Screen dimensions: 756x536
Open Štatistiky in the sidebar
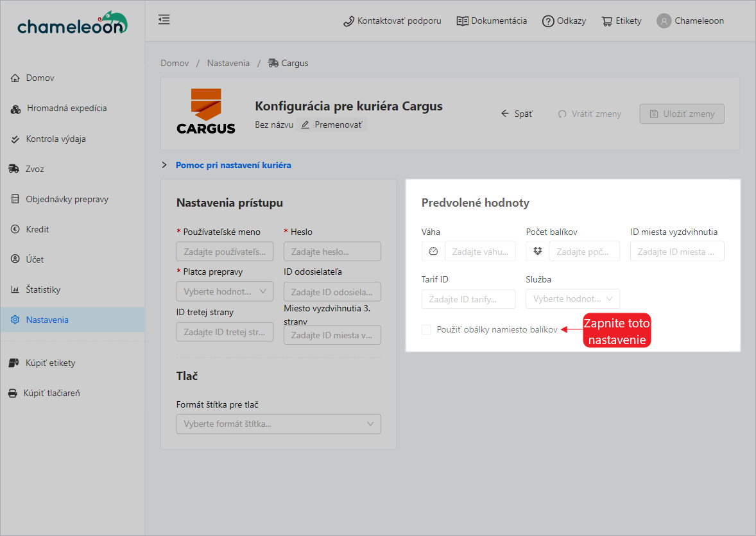click(43, 290)
